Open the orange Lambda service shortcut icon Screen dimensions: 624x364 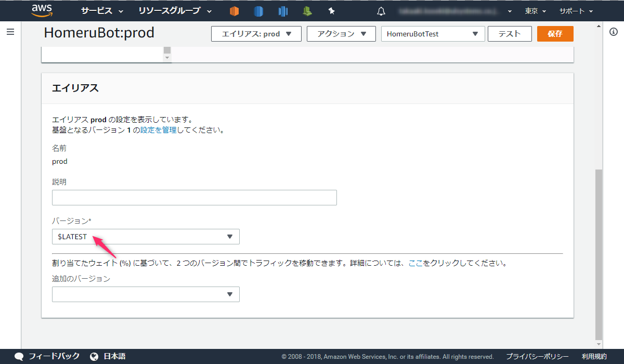233,10
